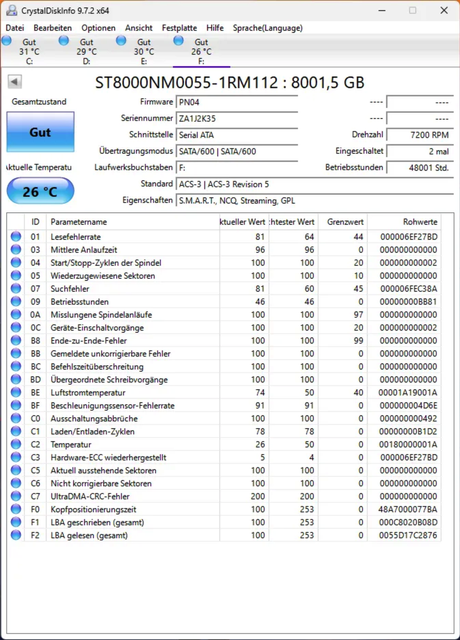Open the Ansicht menu
Screen dimensions: 460x640
[x=139, y=28]
